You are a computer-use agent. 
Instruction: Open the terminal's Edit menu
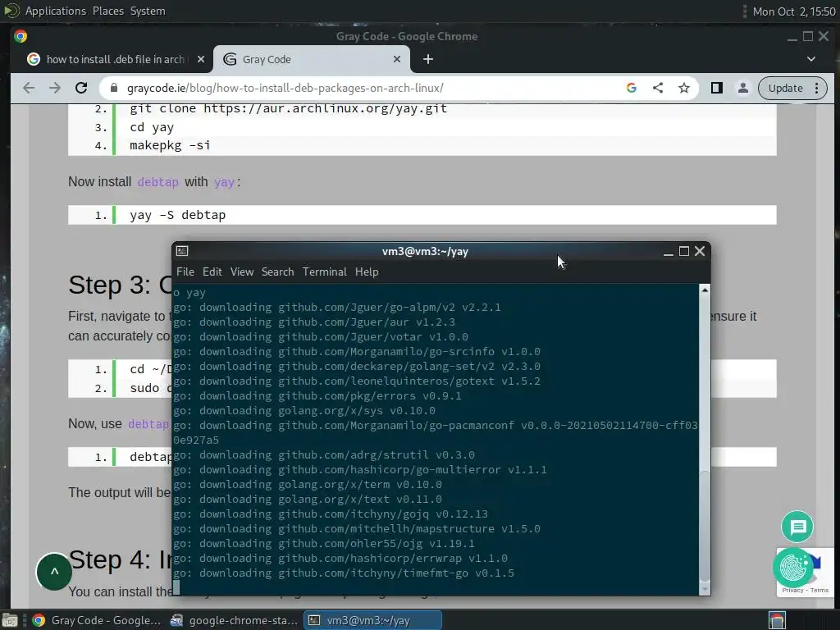(212, 272)
